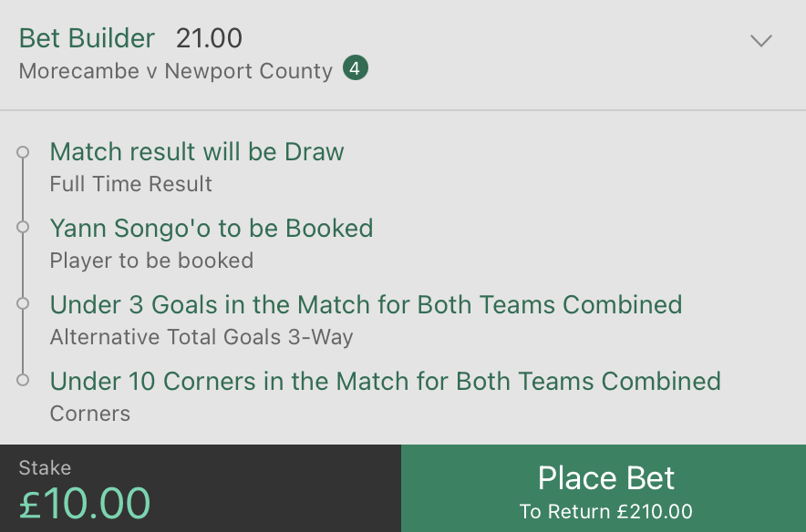The height and width of the screenshot is (532, 806).
Task: Click the Bet Builder heading
Action: coord(87,38)
